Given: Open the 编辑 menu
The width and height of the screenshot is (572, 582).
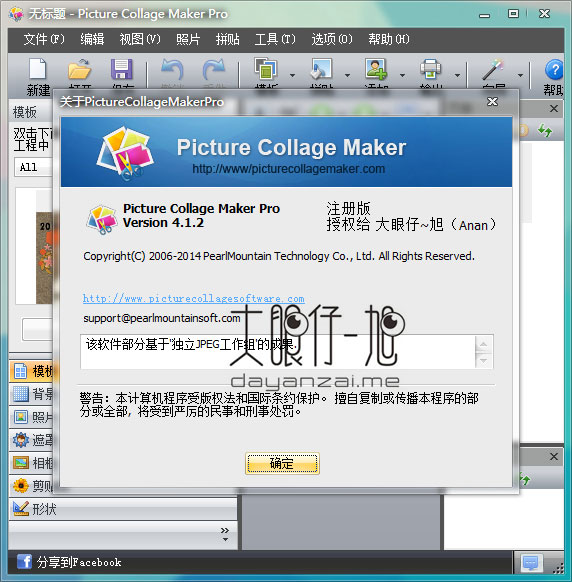Looking at the screenshot, I should [92, 39].
